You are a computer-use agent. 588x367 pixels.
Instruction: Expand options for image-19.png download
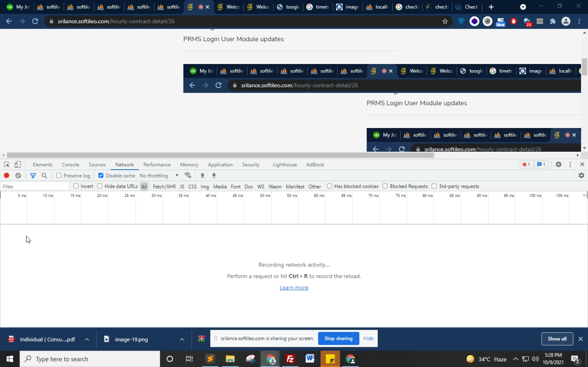click(x=182, y=339)
